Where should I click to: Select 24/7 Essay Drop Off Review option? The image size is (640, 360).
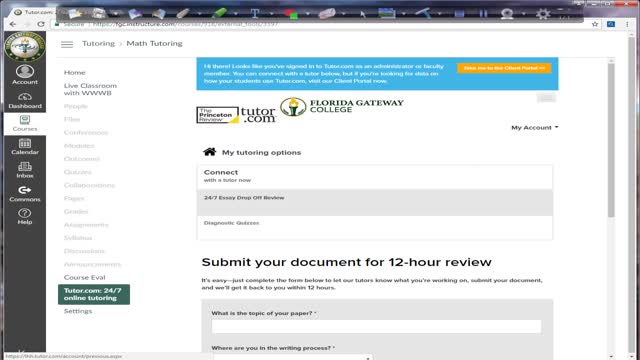coord(375,202)
